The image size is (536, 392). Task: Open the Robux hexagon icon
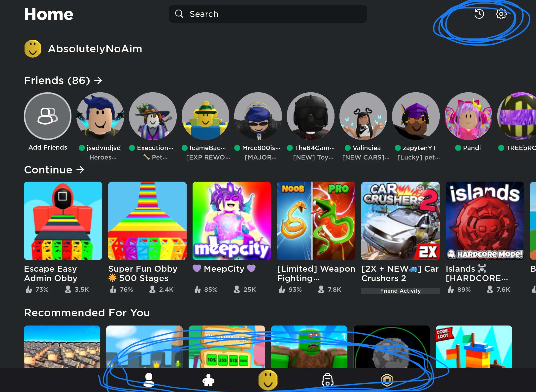387,380
